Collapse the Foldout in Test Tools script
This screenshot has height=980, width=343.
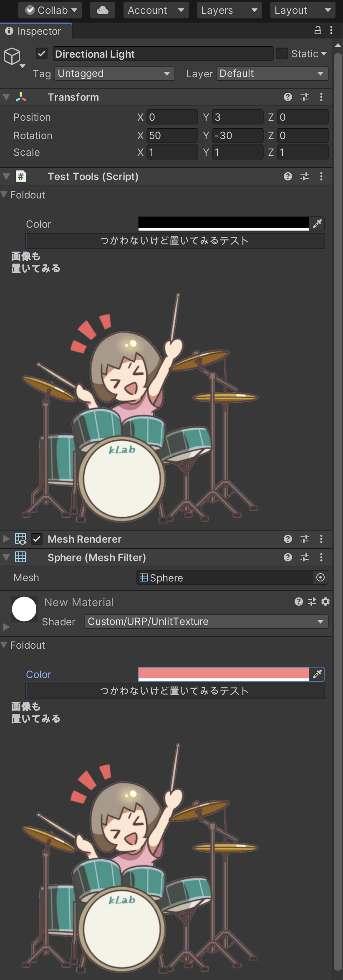(x=4, y=195)
